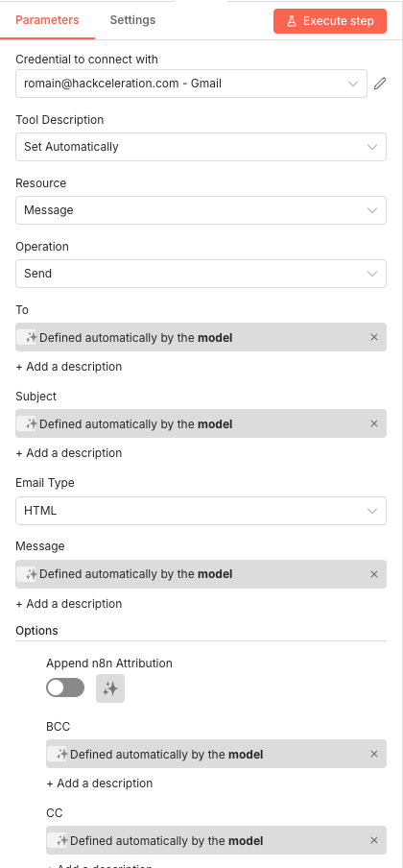
Task: Toggle the Append n8n Attribution switch
Action: click(65, 687)
